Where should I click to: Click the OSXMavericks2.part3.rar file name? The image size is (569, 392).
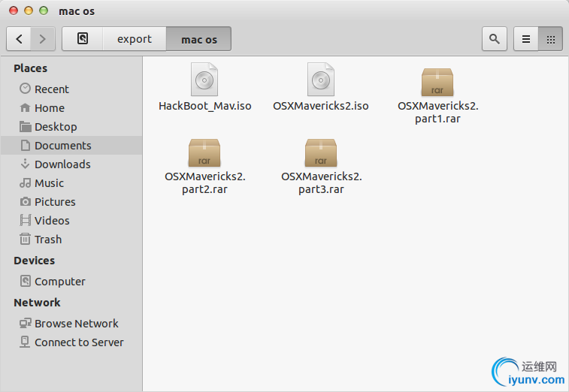point(322,182)
